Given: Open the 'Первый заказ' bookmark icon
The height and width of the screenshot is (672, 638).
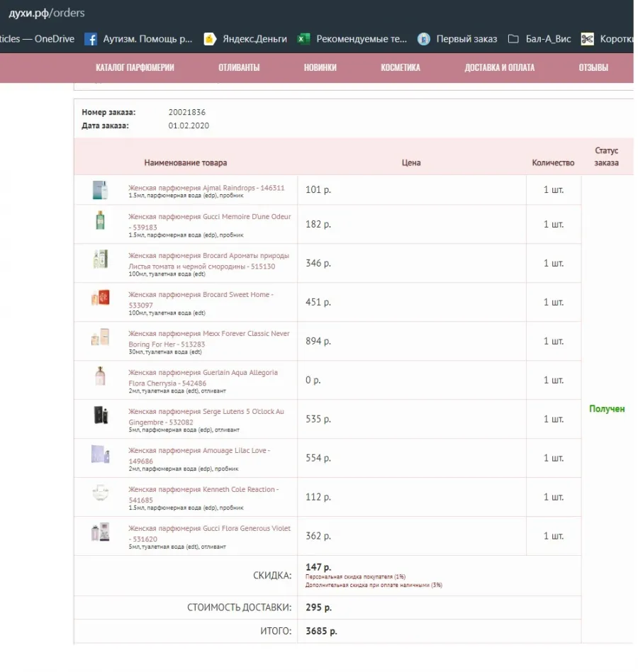Looking at the screenshot, I should pyautogui.click(x=424, y=39).
